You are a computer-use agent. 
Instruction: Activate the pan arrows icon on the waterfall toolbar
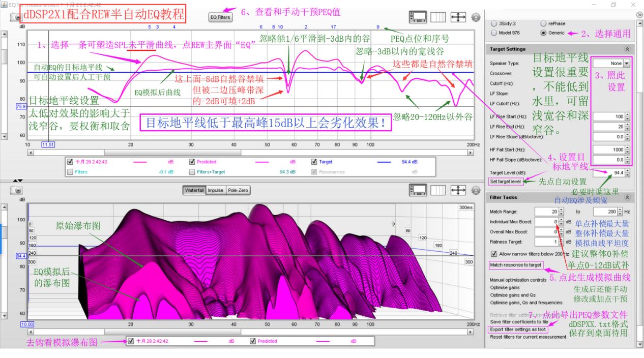458,190
